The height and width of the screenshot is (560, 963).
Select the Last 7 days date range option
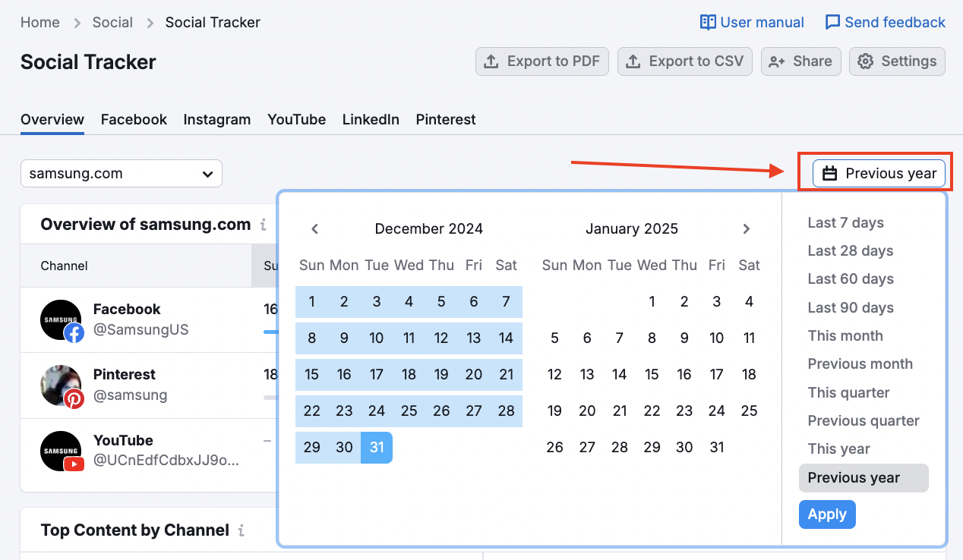point(845,222)
